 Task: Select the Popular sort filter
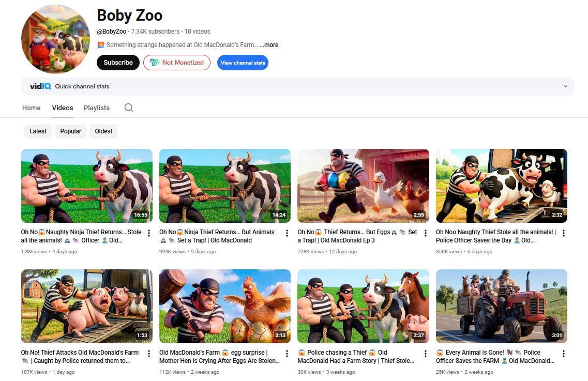tap(70, 131)
